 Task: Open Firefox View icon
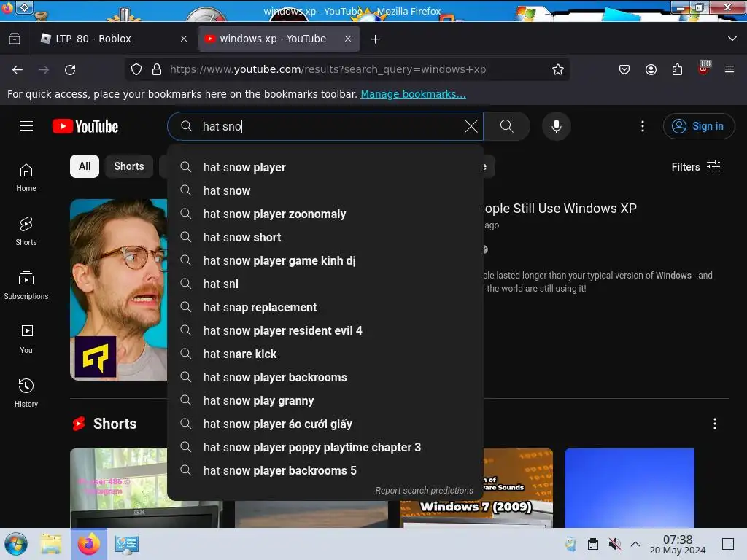(15, 39)
